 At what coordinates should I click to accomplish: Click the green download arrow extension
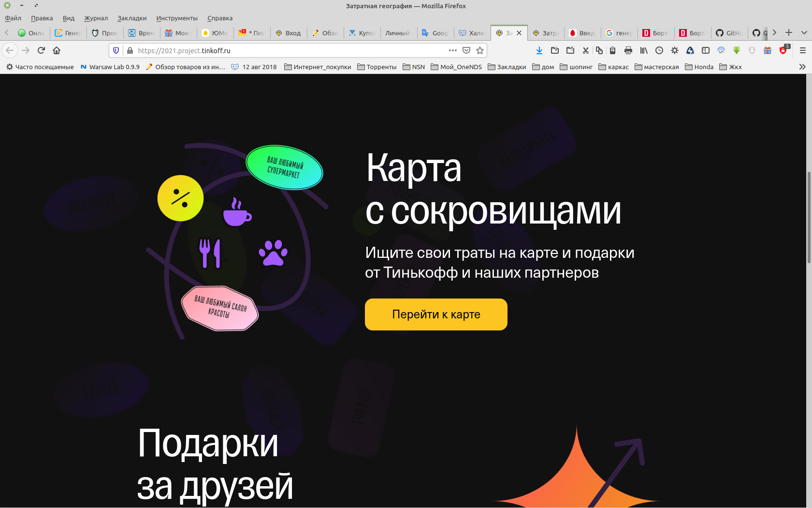click(x=737, y=50)
